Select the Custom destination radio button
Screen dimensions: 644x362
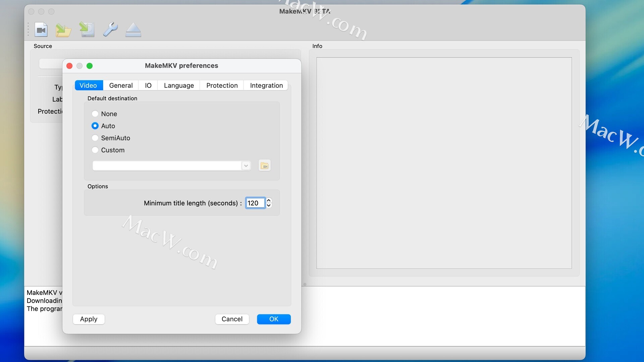click(95, 150)
